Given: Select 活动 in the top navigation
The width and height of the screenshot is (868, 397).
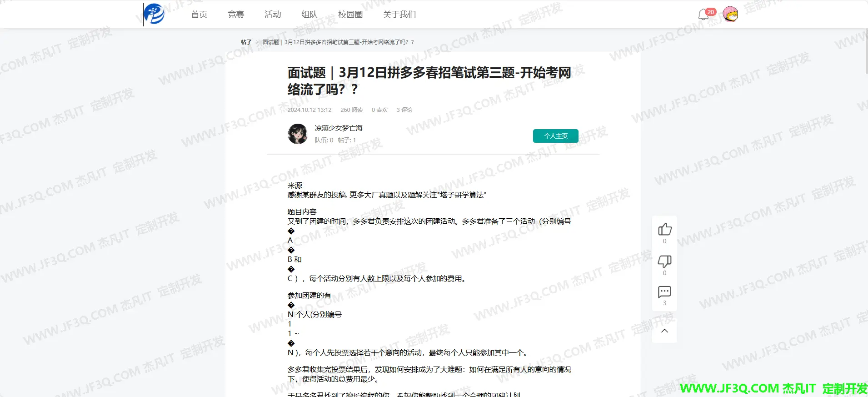Looking at the screenshot, I should click(x=273, y=15).
